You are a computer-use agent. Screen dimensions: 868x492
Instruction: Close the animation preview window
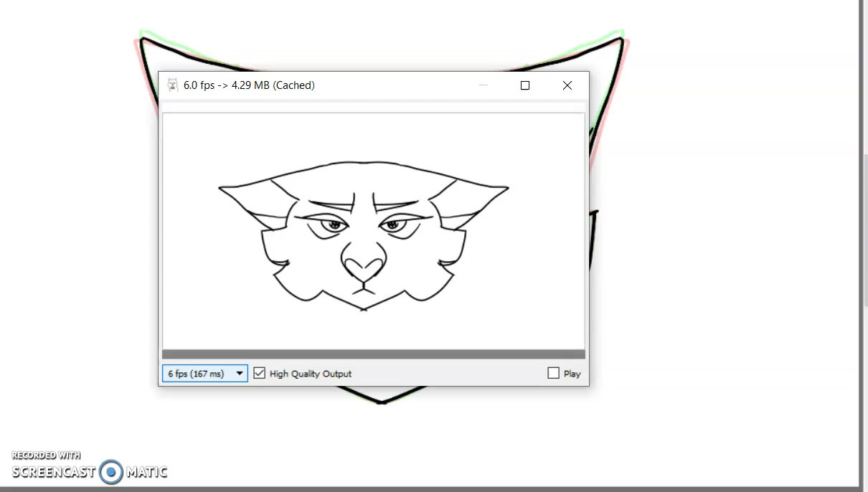coord(567,85)
